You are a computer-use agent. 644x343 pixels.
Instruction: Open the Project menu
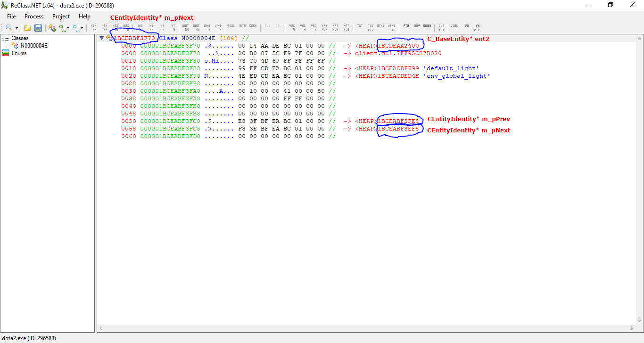point(61,16)
